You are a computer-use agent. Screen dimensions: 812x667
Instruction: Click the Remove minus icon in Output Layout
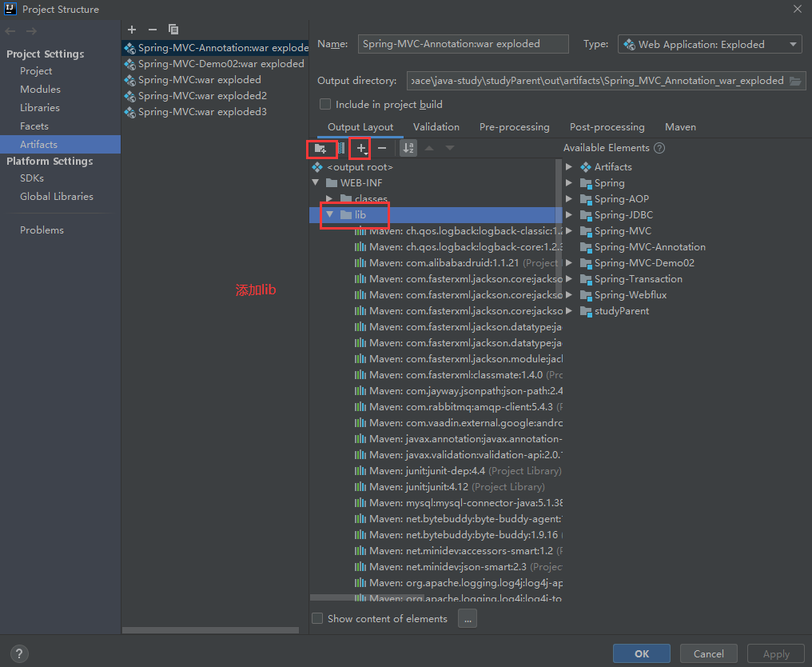tap(382, 148)
